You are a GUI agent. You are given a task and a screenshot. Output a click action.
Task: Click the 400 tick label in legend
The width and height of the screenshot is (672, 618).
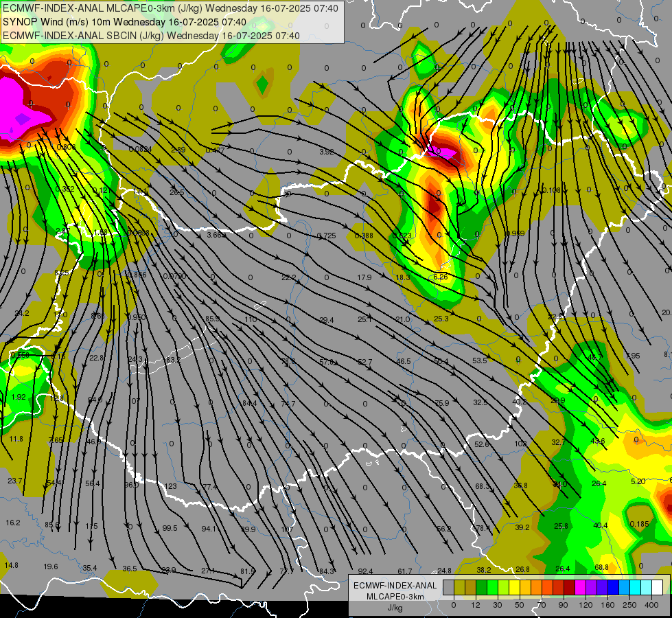pyautogui.click(x=651, y=605)
